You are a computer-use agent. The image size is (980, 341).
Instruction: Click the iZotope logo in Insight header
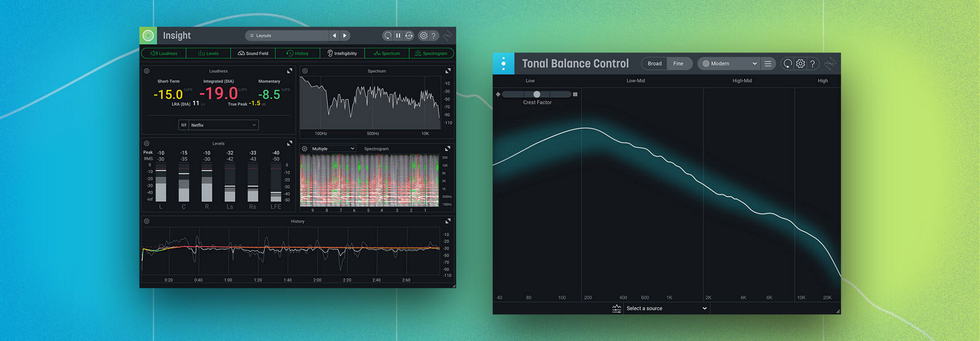point(447,35)
